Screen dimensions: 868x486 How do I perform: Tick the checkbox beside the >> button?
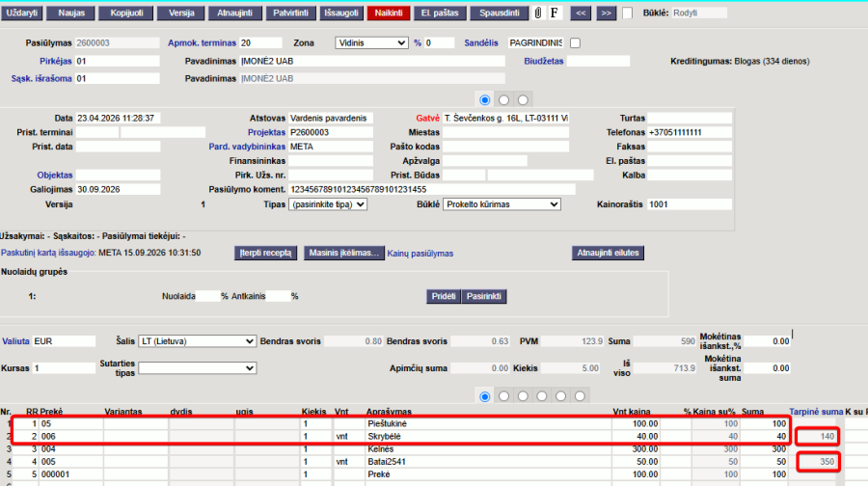[627, 13]
